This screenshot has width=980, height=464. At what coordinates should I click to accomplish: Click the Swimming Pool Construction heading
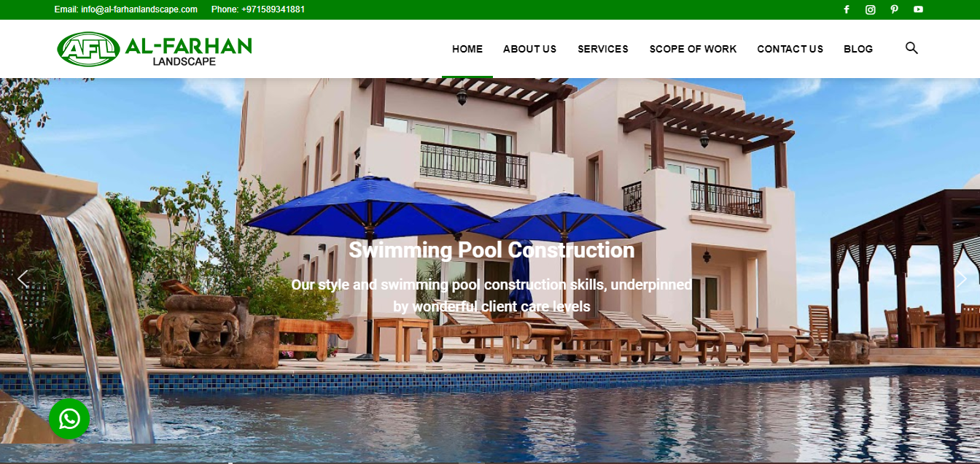click(x=491, y=250)
